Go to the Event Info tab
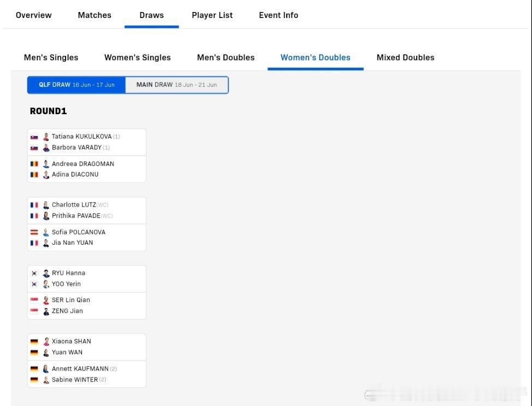 279,15
